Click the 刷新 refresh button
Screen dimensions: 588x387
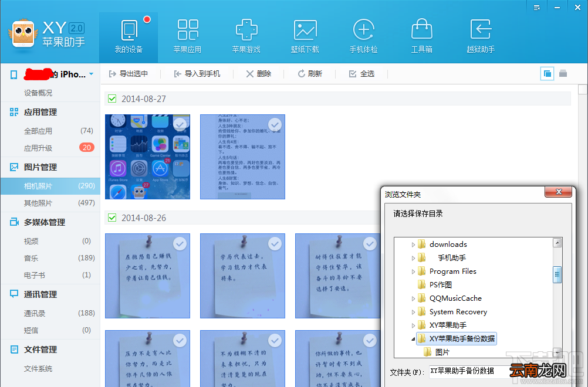pos(310,74)
